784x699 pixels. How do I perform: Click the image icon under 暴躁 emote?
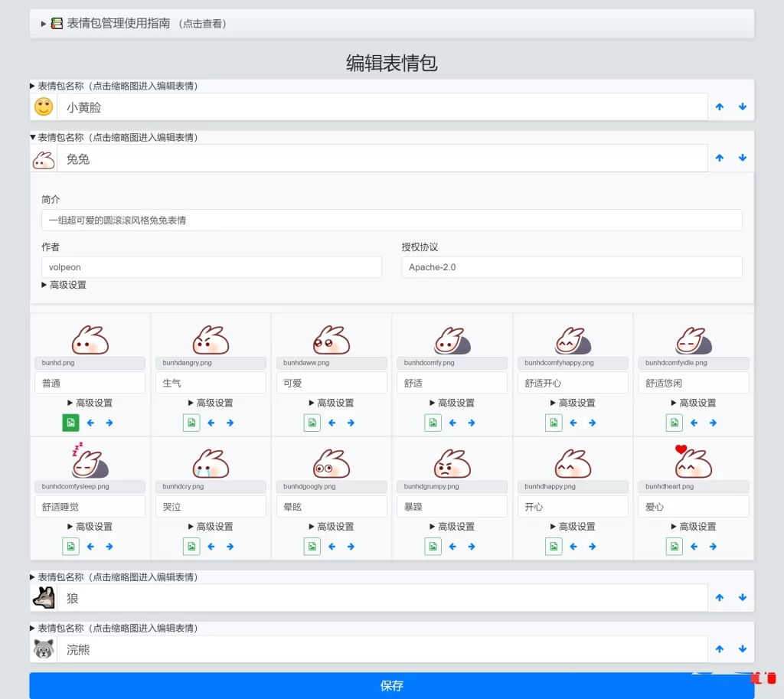tap(433, 546)
